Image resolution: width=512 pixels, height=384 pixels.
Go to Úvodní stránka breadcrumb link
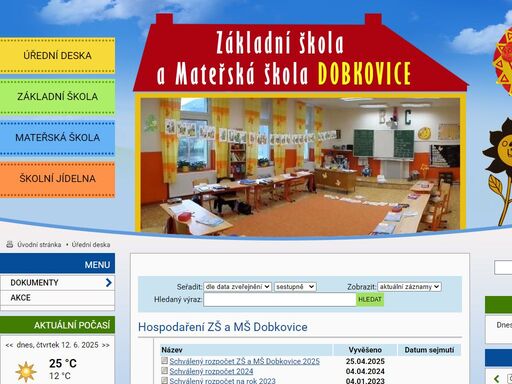tap(39, 245)
